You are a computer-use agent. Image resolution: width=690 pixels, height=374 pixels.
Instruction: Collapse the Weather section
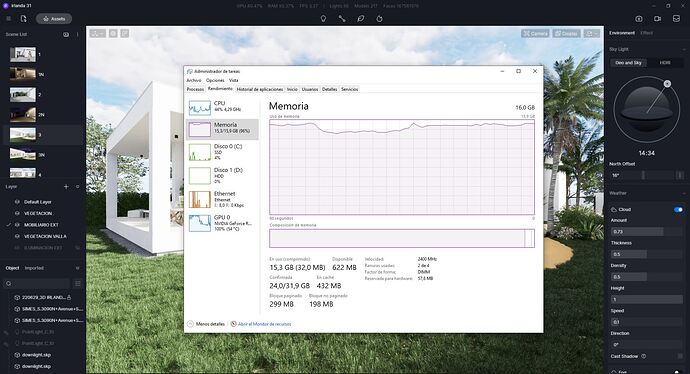click(684, 193)
